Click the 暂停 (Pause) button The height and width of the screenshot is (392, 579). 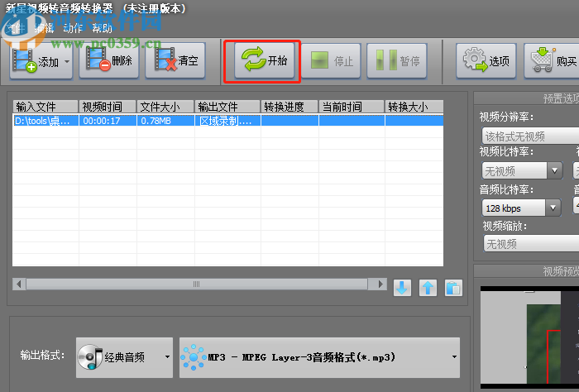(x=397, y=61)
